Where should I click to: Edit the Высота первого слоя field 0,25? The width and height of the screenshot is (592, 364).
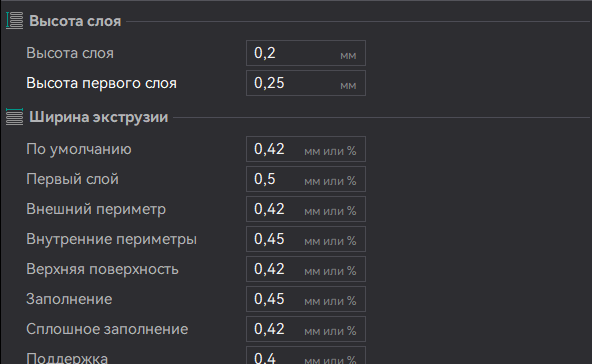click(x=306, y=83)
